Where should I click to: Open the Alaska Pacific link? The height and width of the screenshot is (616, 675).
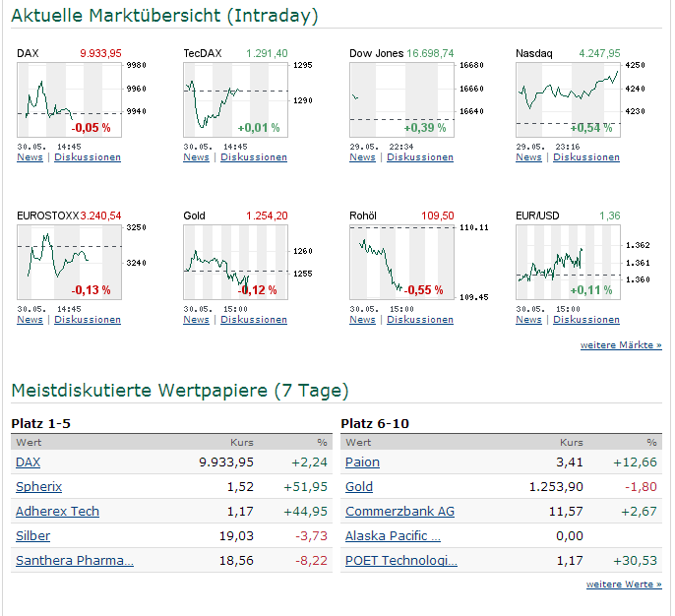393,535
